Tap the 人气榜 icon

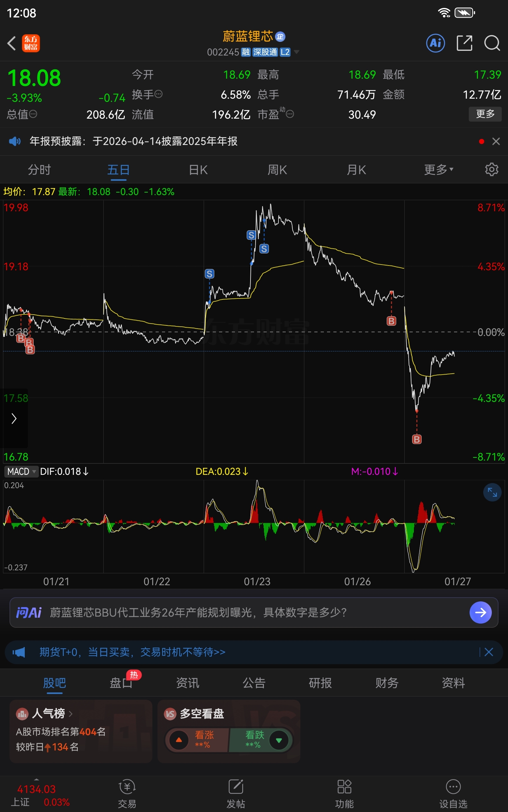(x=22, y=714)
